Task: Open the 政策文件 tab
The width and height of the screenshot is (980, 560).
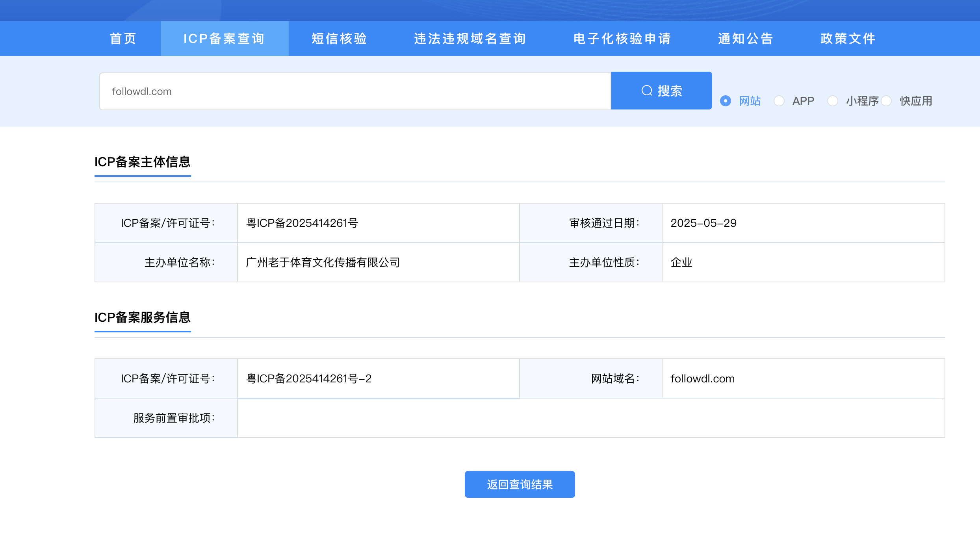Action: click(x=848, y=39)
